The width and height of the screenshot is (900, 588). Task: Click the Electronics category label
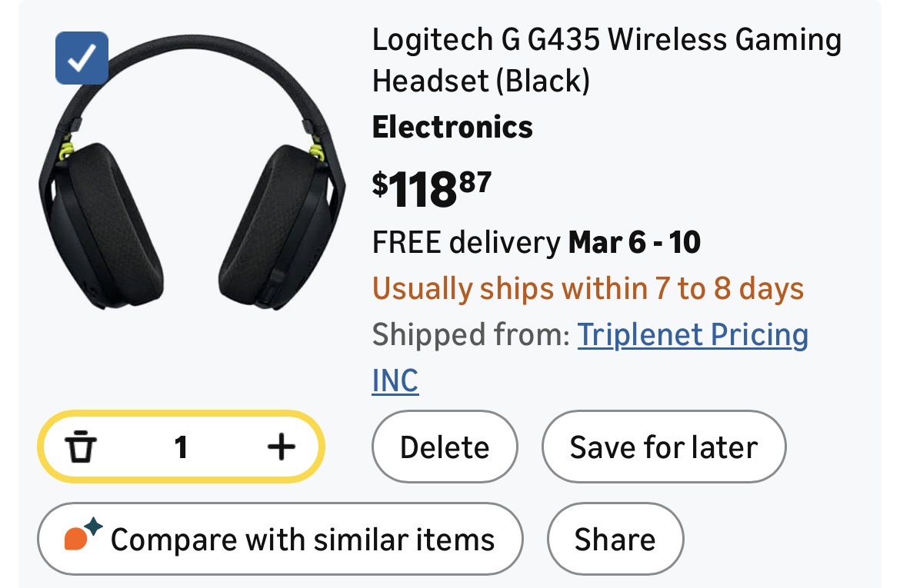tap(452, 127)
